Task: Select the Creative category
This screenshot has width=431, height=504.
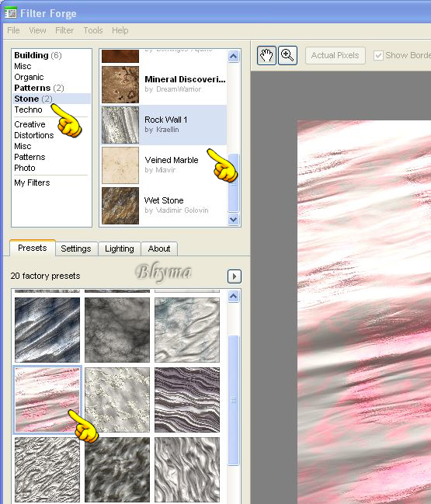Action: pyautogui.click(x=30, y=124)
